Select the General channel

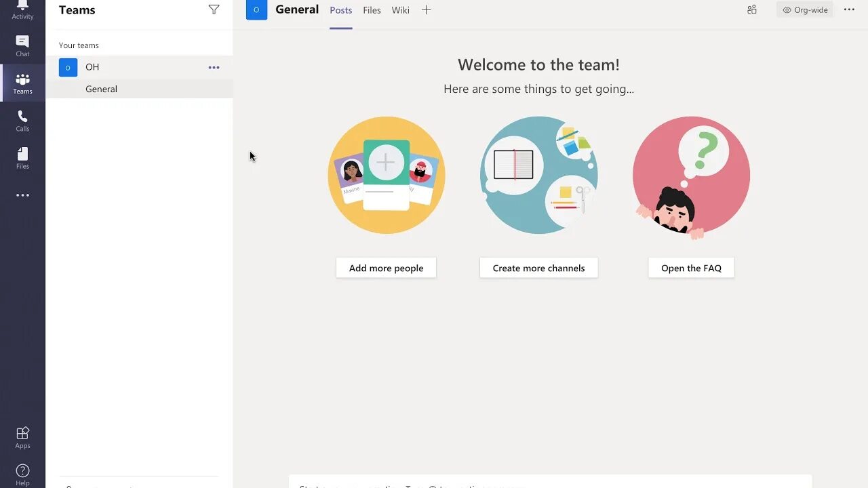pos(139,89)
